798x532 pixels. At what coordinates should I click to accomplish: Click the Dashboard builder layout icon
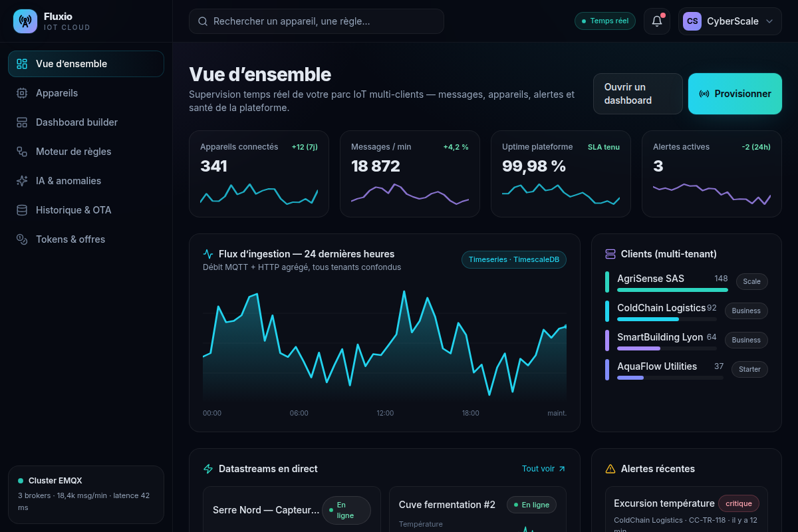coord(22,122)
